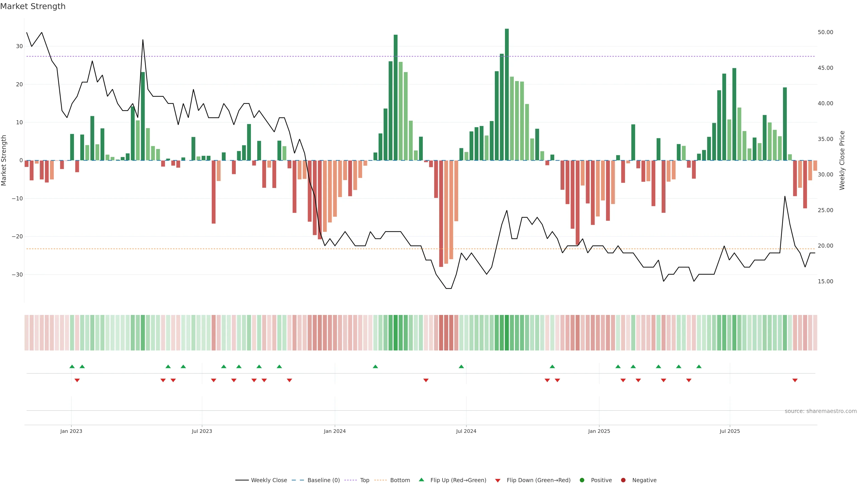Click the green Positive legend dot
868x488 pixels.
coord(582,480)
